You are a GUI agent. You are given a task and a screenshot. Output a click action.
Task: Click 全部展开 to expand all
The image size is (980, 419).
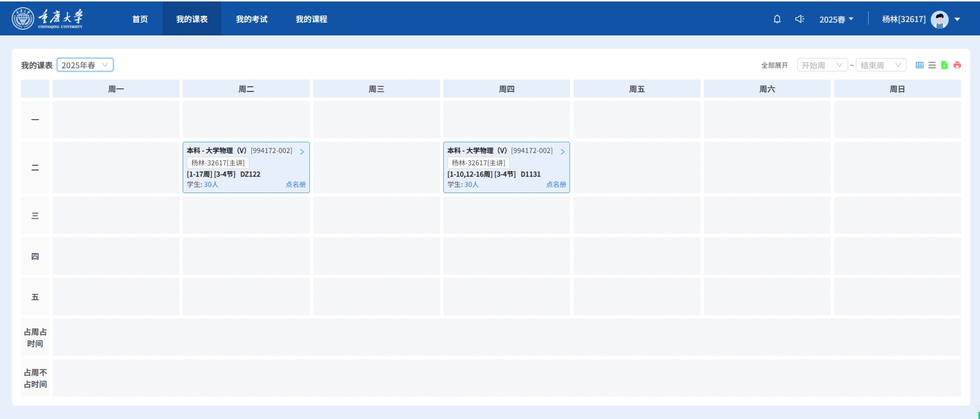pyautogui.click(x=774, y=65)
